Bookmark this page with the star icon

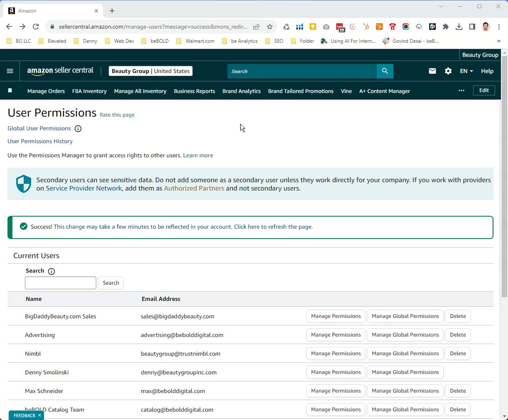point(270,27)
